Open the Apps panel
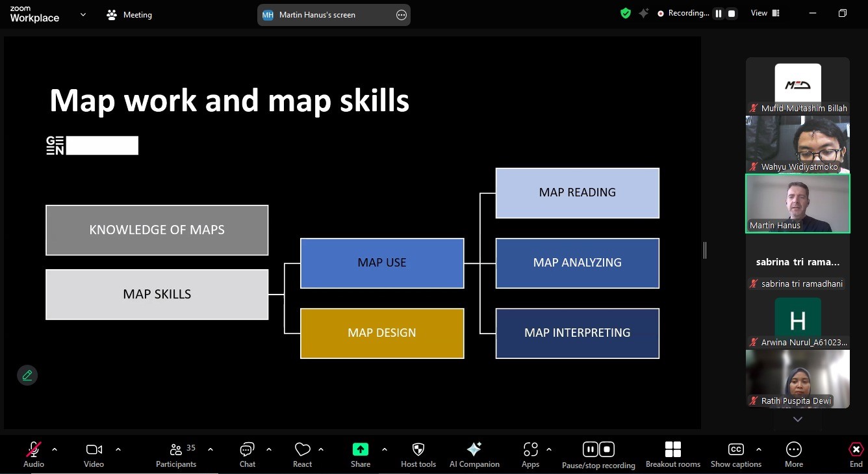Image resolution: width=868 pixels, height=474 pixels. pyautogui.click(x=530, y=454)
